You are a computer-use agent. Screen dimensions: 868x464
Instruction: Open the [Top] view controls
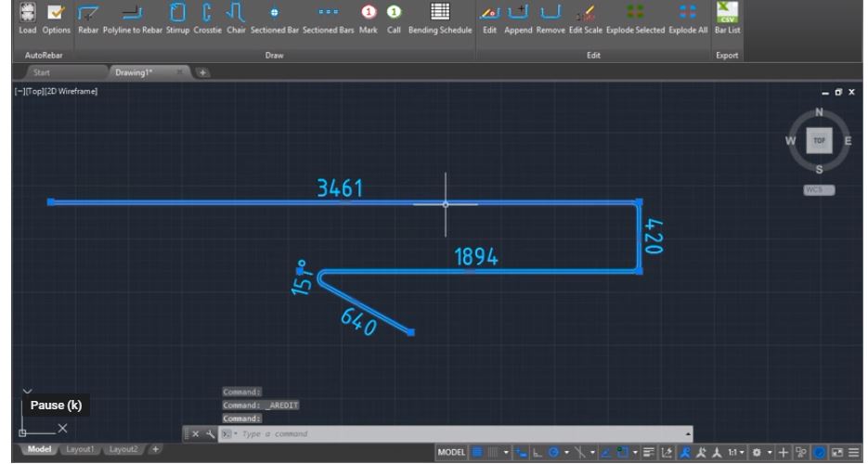[34, 91]
